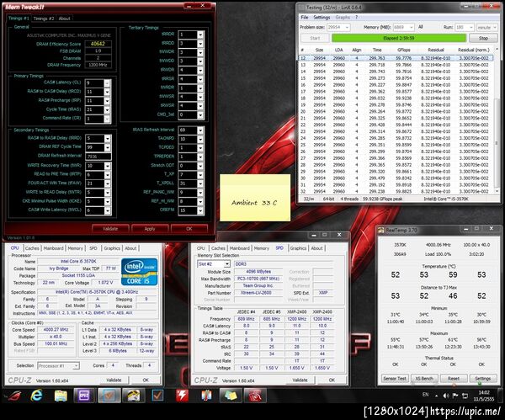
Task: Click the Validate button in MemTweakIt
Action: pyautogui.click(x=110, y=229)
